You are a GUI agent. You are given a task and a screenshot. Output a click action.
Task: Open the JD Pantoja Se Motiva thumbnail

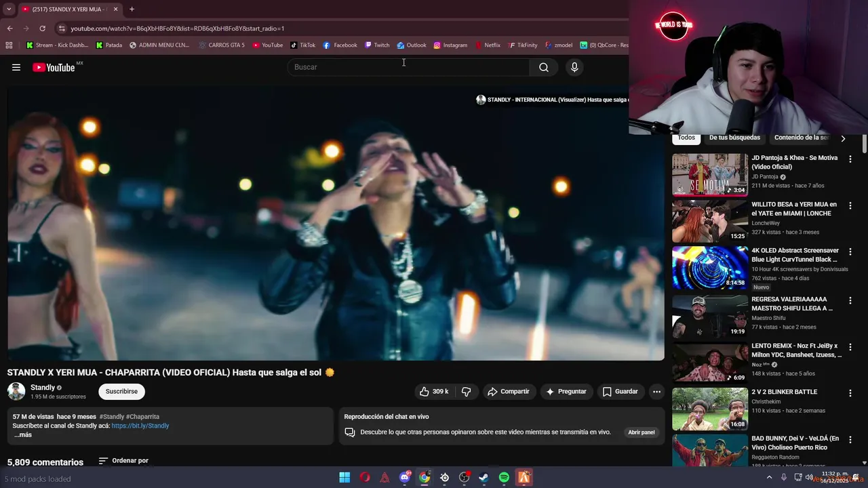710,175
